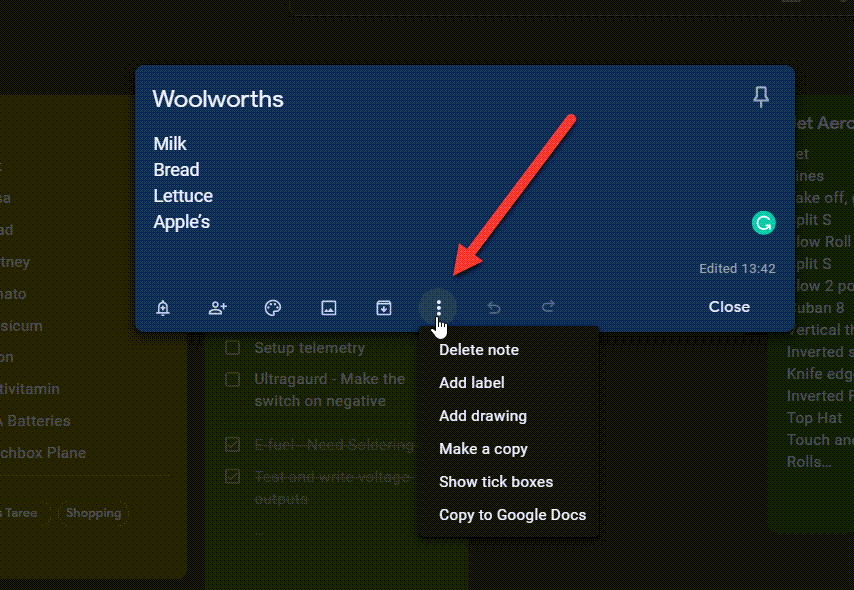This screenshot has height=590, width=854.
Task: Click the Setup telemetry list item text
Action: click(309, 348)
